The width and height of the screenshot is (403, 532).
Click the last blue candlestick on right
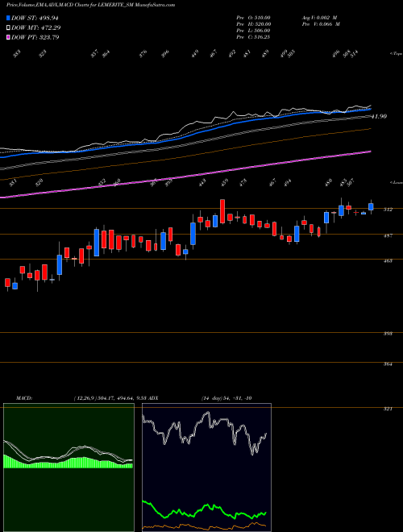point(371,206)
